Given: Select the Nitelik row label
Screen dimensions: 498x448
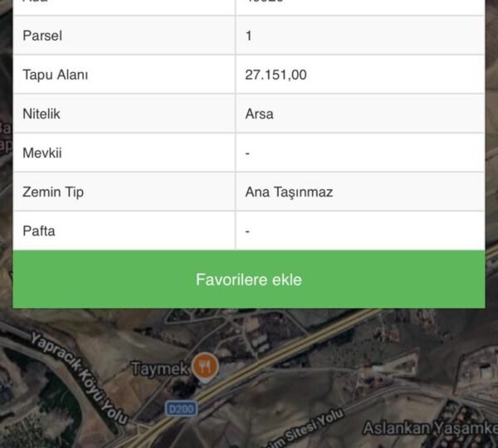Looking at the screenshot, I should pos(41,114).
